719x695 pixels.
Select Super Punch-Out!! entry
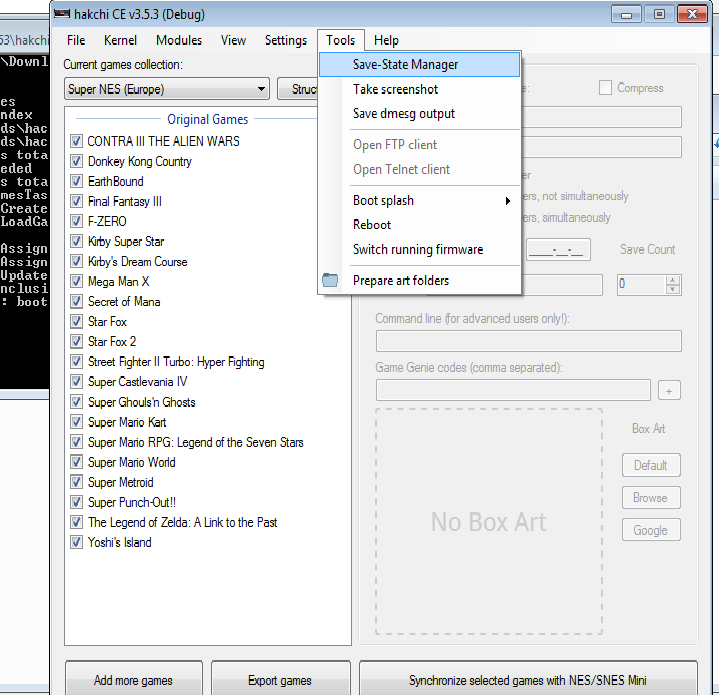coord(132,502)
